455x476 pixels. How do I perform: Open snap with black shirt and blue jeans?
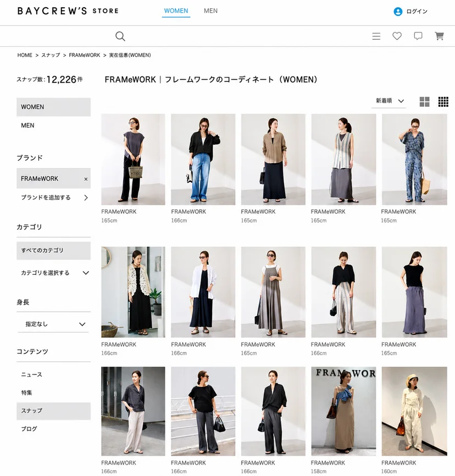coord(203,159)
